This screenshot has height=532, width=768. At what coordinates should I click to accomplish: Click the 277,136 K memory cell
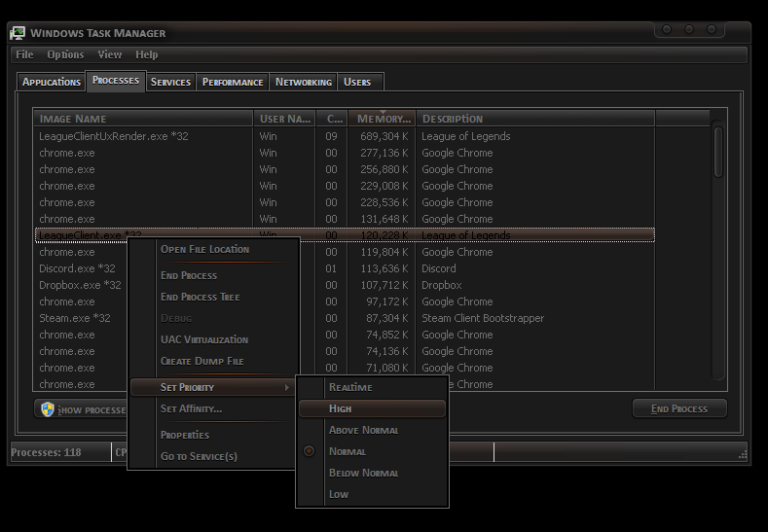(384, 153)
